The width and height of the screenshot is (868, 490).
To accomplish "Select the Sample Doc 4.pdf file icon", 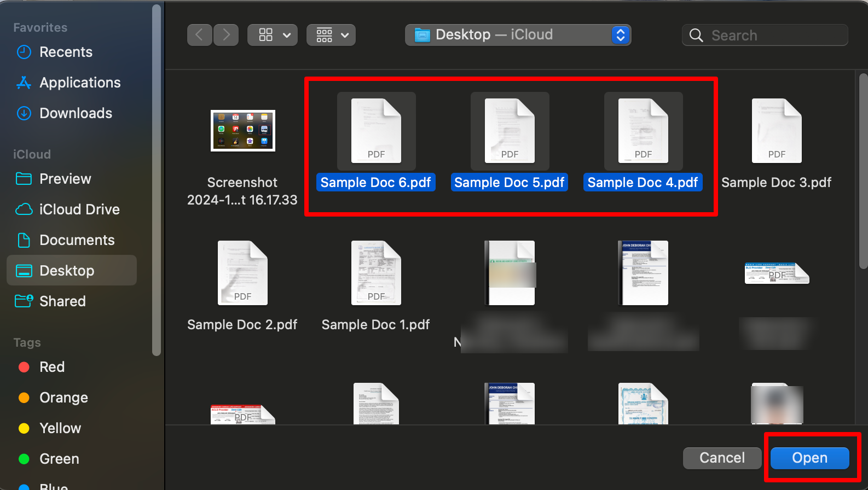I will (643, 131).
